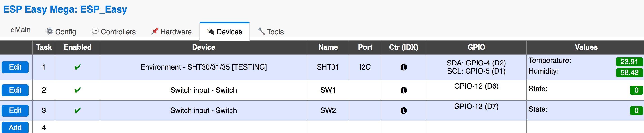Add a new device on task 4

[15, 128]
